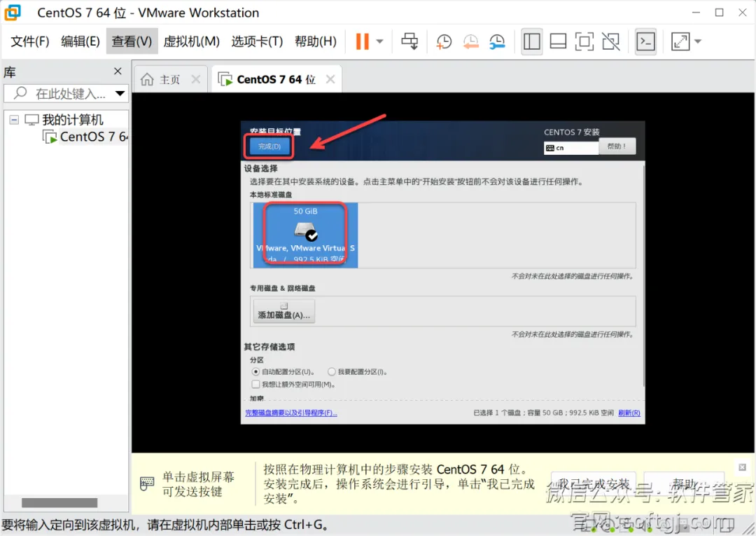Viewport: 756px width, 536px height.
Task: Open the power options dropdown arrow
Action: pos(380,41)
